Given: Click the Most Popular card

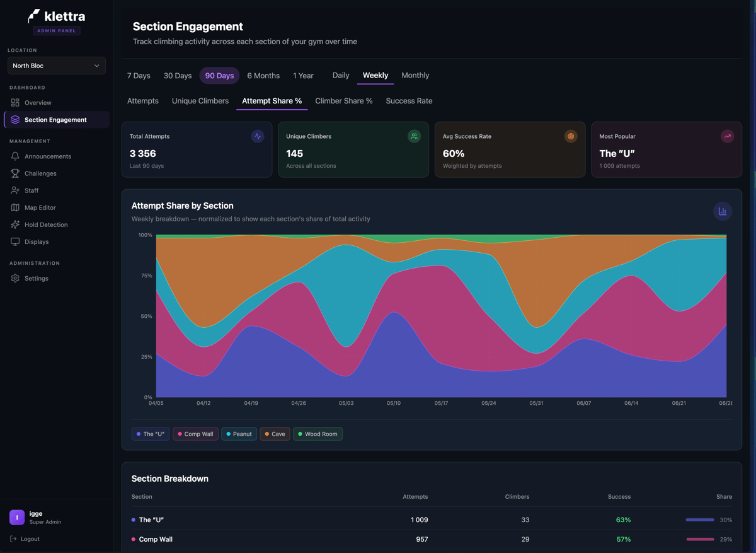Looking at the screenshot, I should click(x=667, y=149).
